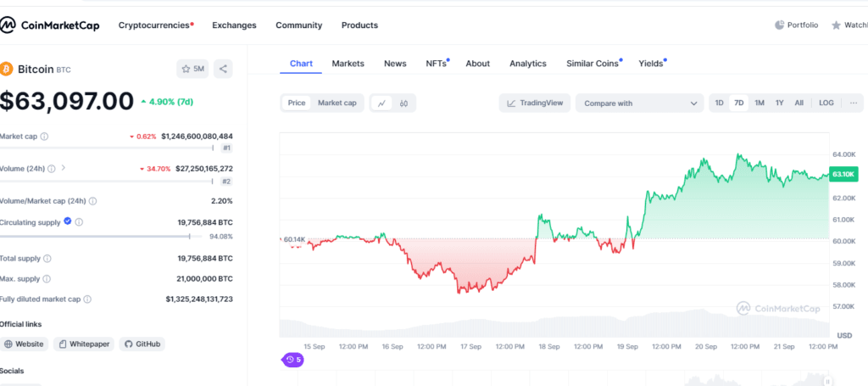Open the Watchlist star in header
This screenshot has height=386, width=868.
point(836,25)
